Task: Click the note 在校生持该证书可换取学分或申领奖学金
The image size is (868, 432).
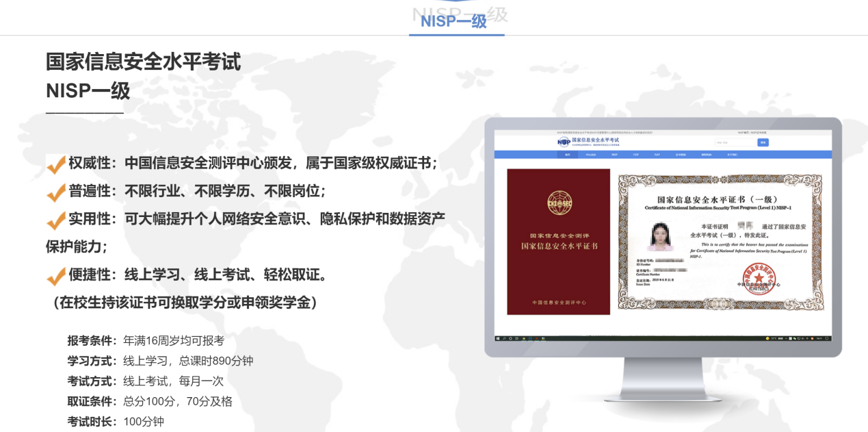Action: pos(185,303)
